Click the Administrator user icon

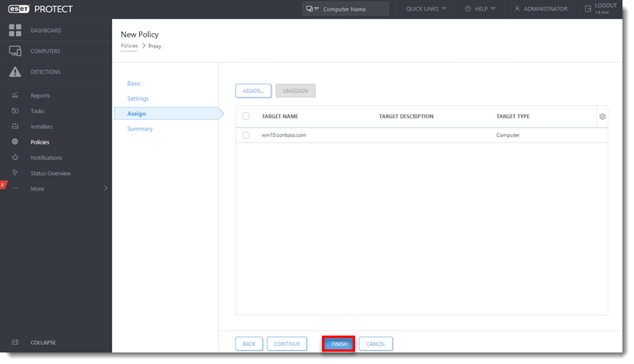pyautogui.click(x=516, y=8)
